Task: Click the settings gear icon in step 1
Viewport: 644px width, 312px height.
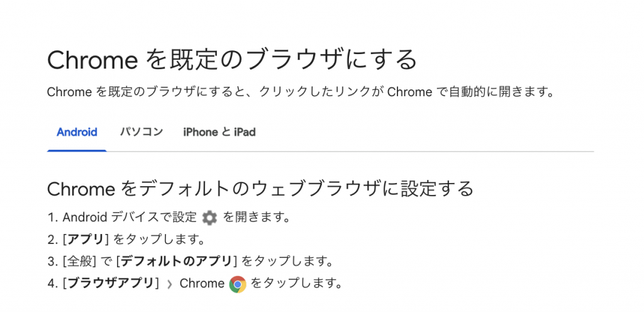Action: [209, 218]
